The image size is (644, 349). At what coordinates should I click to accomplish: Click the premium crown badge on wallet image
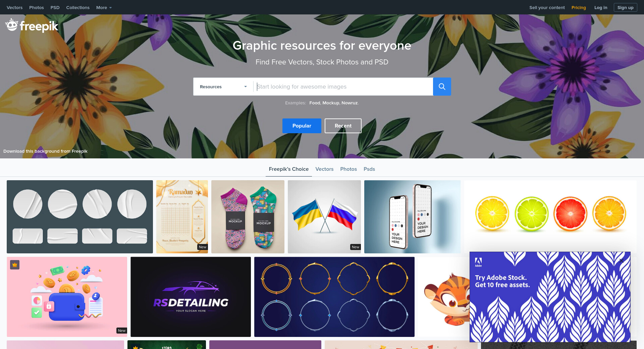15,265
